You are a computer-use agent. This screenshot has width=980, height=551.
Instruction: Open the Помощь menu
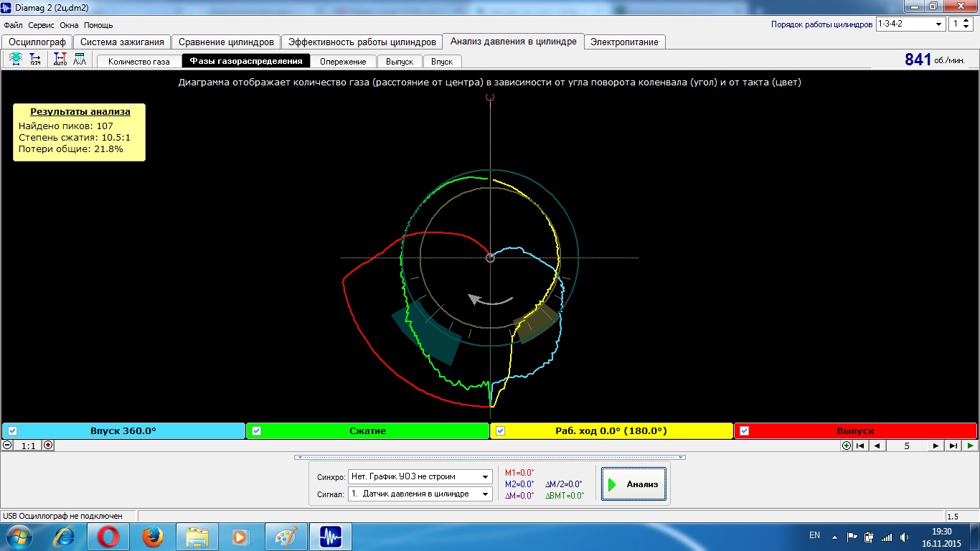click(98, 25)
